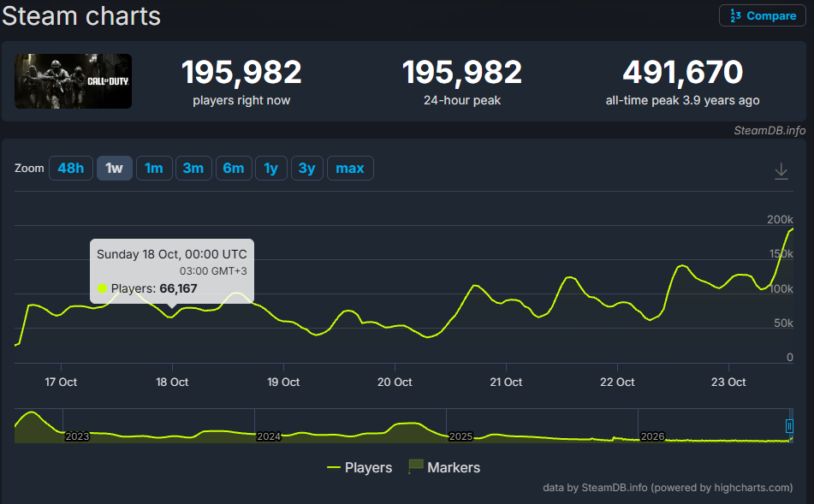Click the 2026 label in navigator
This screenshot has width=814, height=504.
(x=652, y=436)
